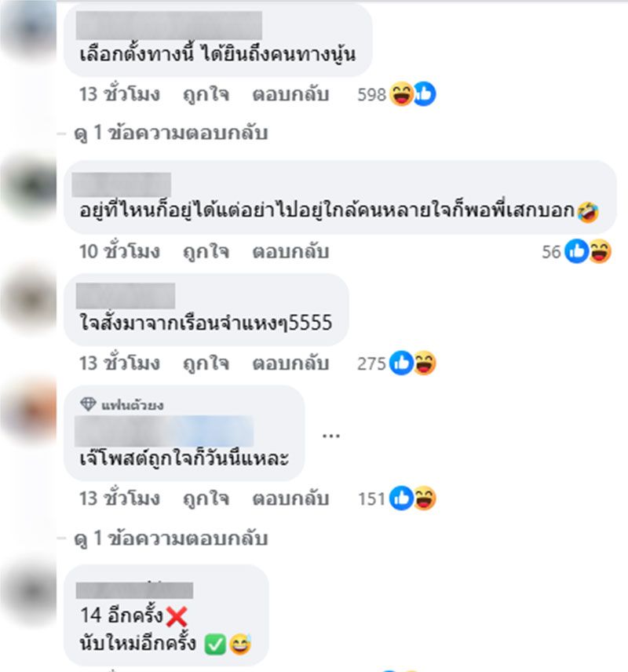Image resolution: width=628 pixels, height=672 pixels.
Task: Click the top fan diamond badge icon
Action: [88, 404]
